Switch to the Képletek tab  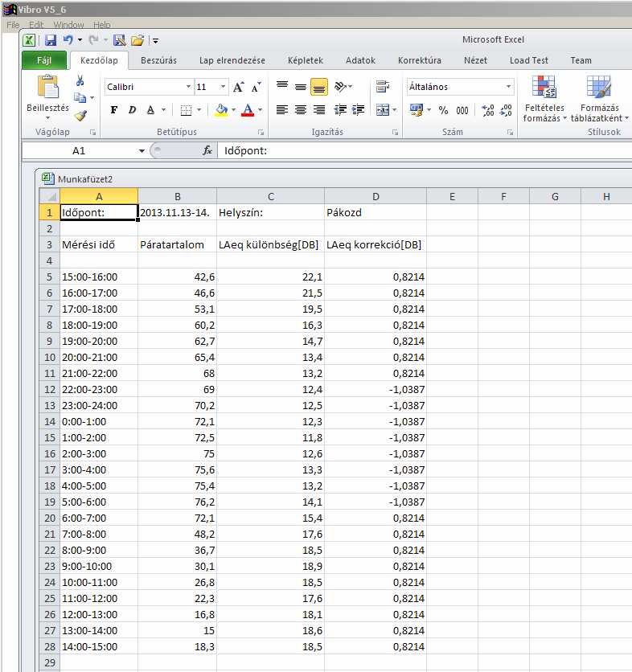point(306,60)
